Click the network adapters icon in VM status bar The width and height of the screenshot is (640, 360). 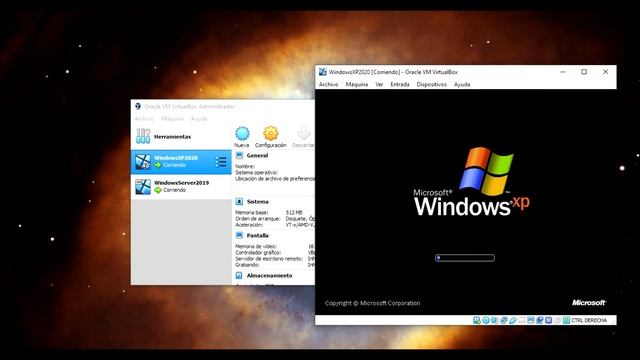click(504, 320)
